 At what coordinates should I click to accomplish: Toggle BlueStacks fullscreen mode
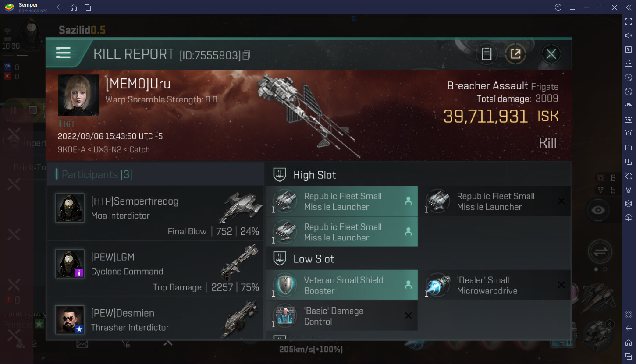(629, 21)
